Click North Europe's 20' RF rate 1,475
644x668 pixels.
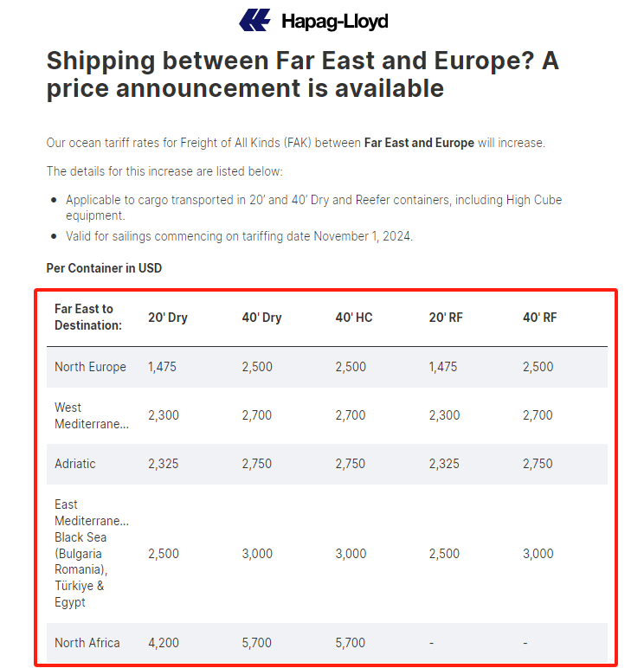(x=444, y=367)
